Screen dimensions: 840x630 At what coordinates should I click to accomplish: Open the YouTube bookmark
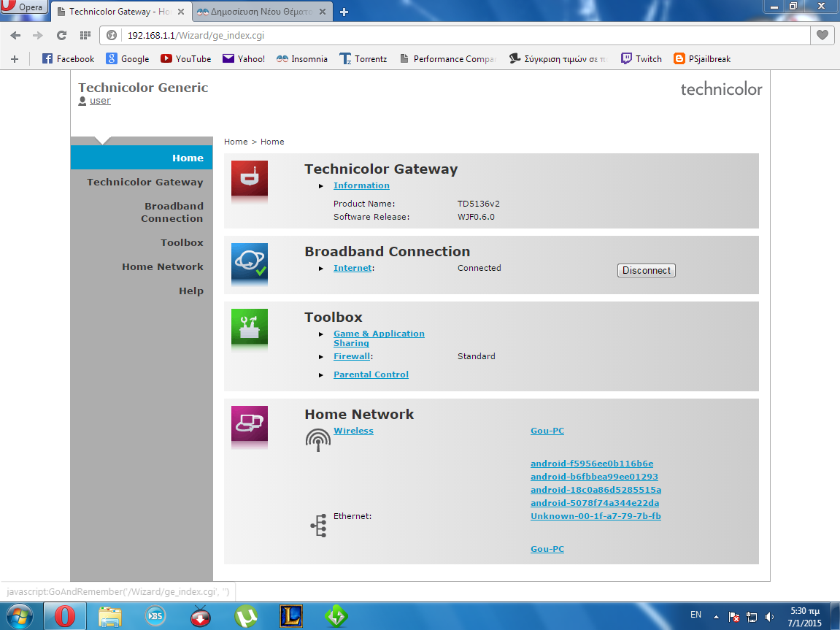[x=186, y=59]
